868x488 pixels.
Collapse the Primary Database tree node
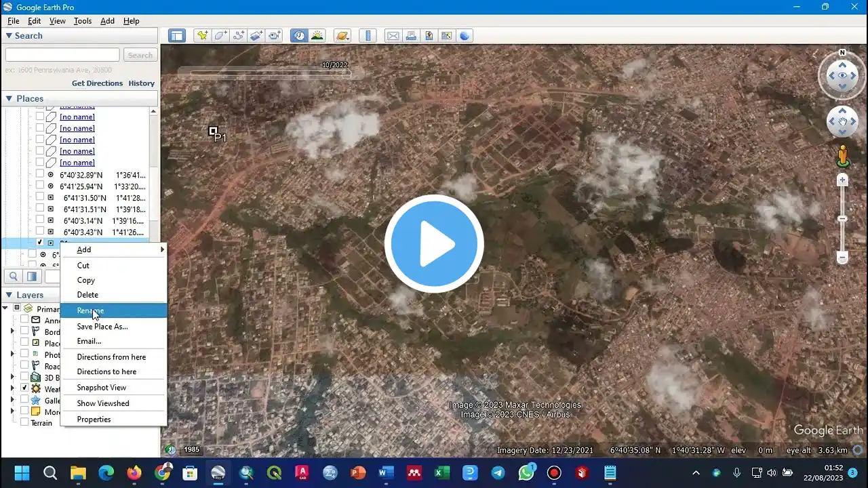tap(5, 308)
